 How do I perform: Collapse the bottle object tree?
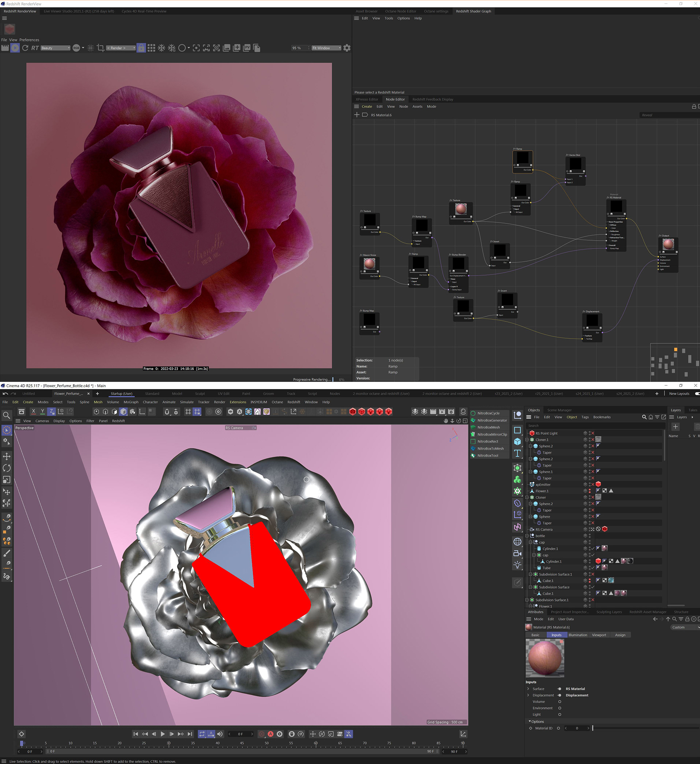[527, 535]
